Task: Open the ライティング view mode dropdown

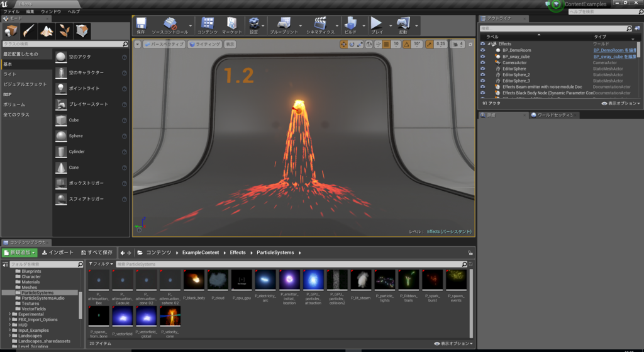Action: click(204, 44)
